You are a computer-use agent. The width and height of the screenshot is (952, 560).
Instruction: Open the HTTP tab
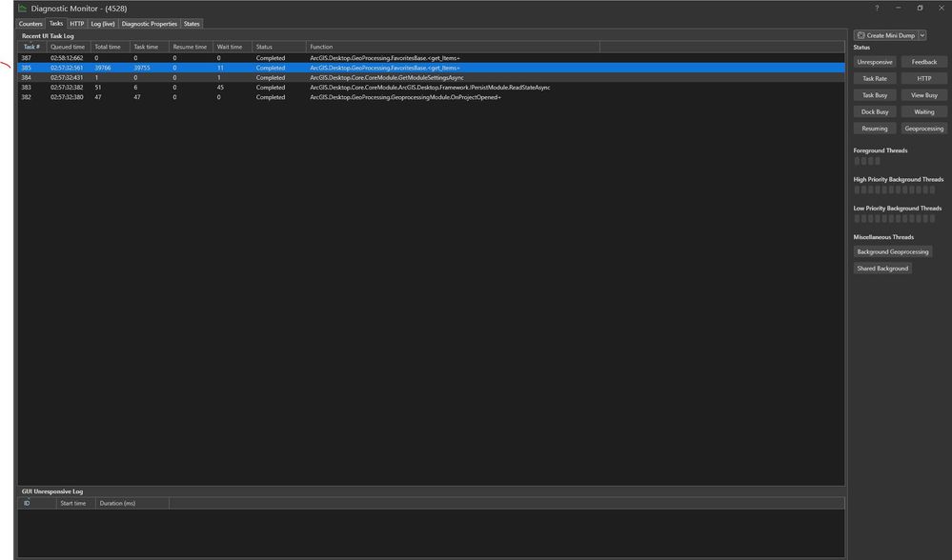[x=76, y=24]
